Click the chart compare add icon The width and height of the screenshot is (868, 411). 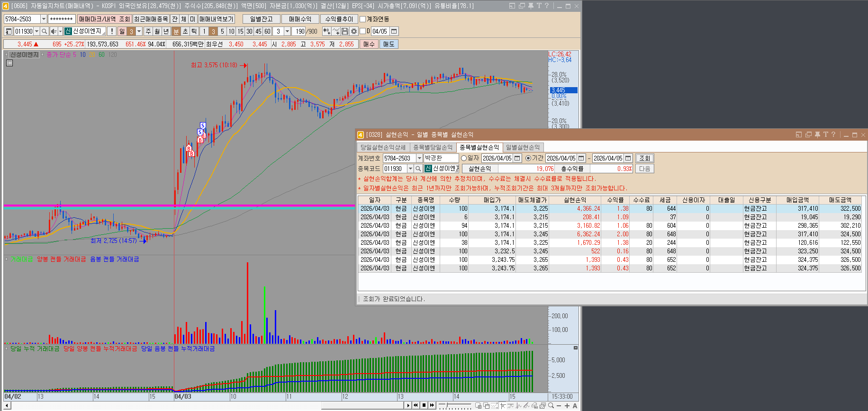(x=336, y=31)
